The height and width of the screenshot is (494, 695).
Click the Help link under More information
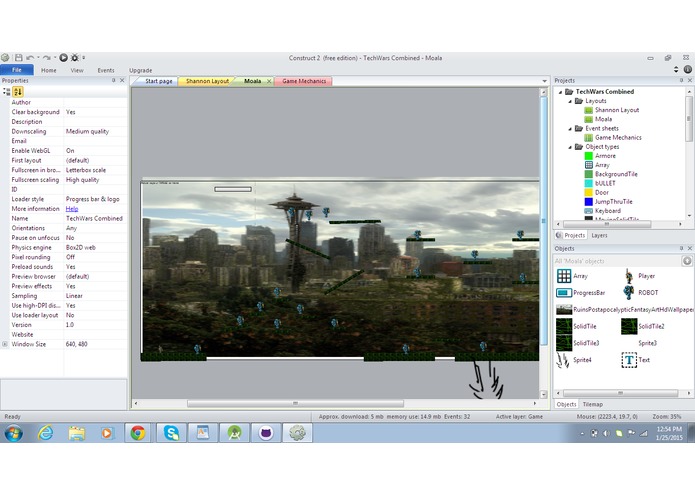72,209
